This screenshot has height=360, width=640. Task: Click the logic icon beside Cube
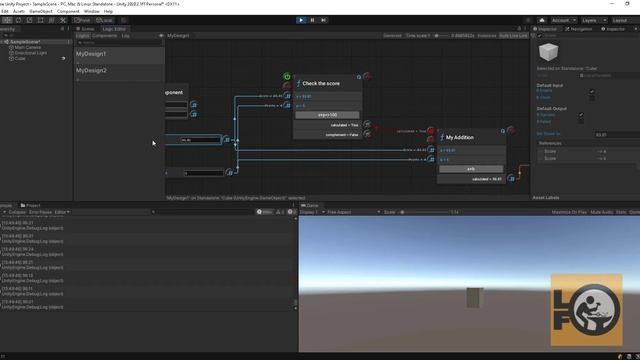[63, 58]
